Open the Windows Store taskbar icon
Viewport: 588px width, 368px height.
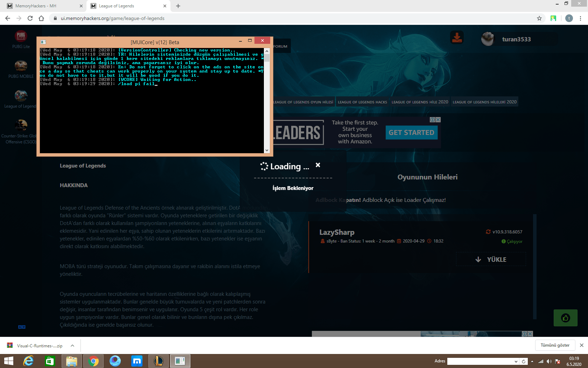pyautogui.click(x=50, y=361)
